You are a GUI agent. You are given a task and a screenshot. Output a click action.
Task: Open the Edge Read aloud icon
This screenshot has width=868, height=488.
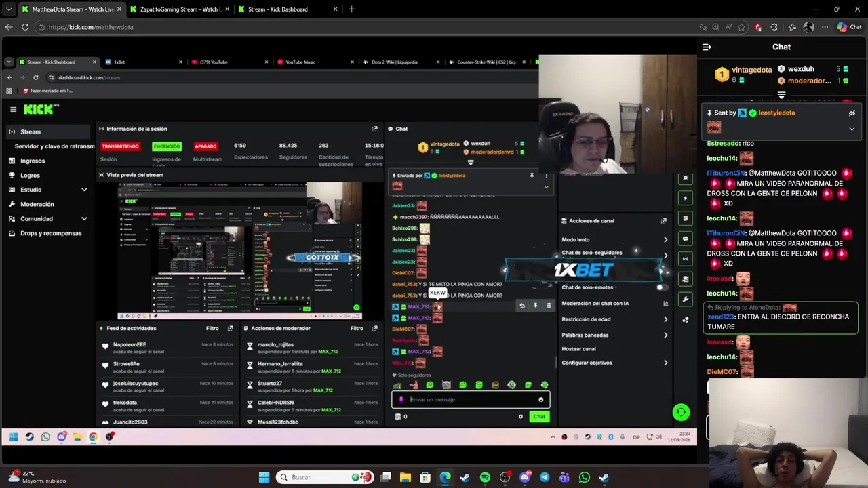click(728, 27)
